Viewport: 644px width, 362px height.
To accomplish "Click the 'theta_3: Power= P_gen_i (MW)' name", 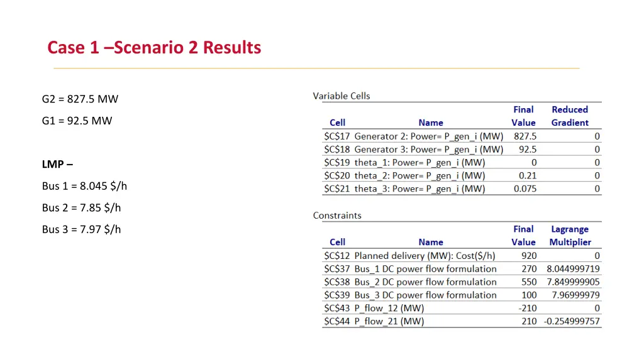I will tap(419, 189).
